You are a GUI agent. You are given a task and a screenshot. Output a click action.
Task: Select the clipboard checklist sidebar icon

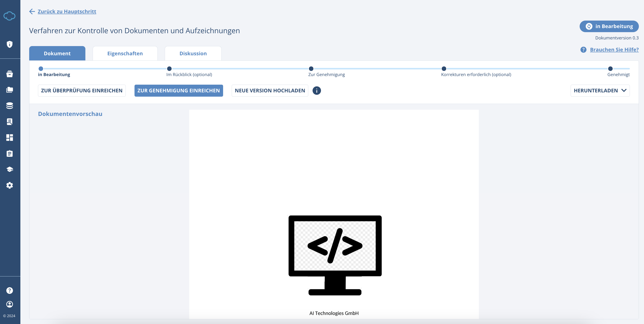point(10,153)
